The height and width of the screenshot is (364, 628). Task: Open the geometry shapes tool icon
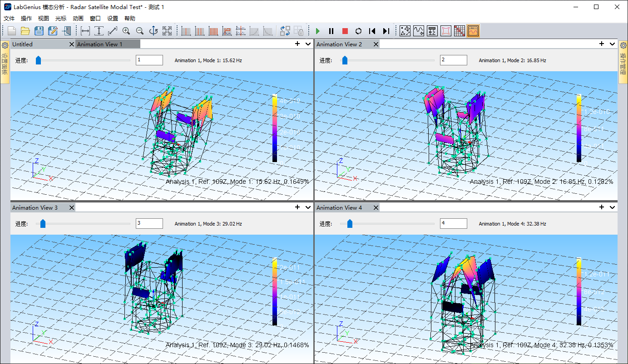pyautogui.click(x=405, y=31)
